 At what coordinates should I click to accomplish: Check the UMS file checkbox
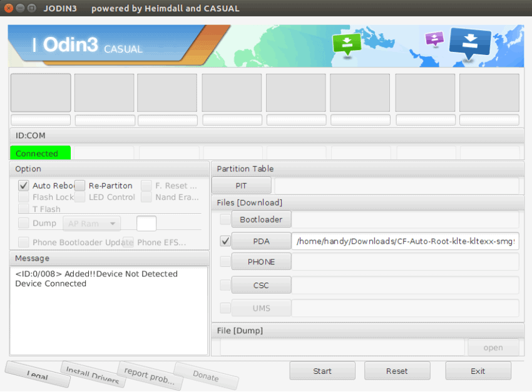click(225, 308)
